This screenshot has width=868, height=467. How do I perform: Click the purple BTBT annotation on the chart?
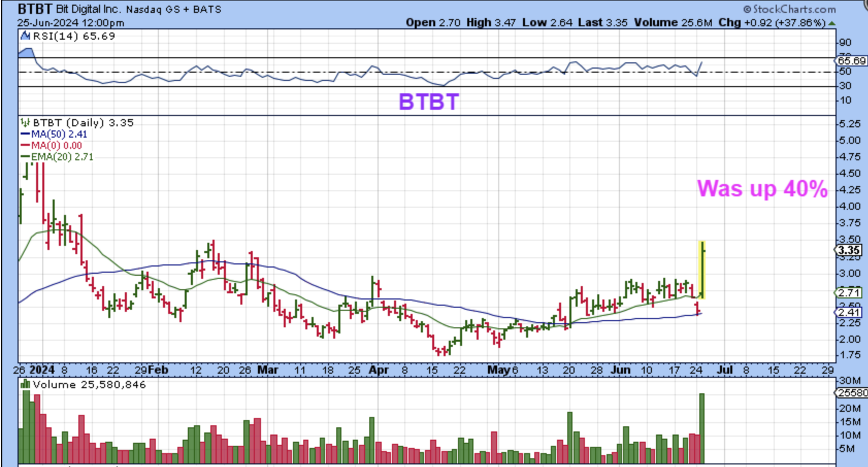pos(429,102)
